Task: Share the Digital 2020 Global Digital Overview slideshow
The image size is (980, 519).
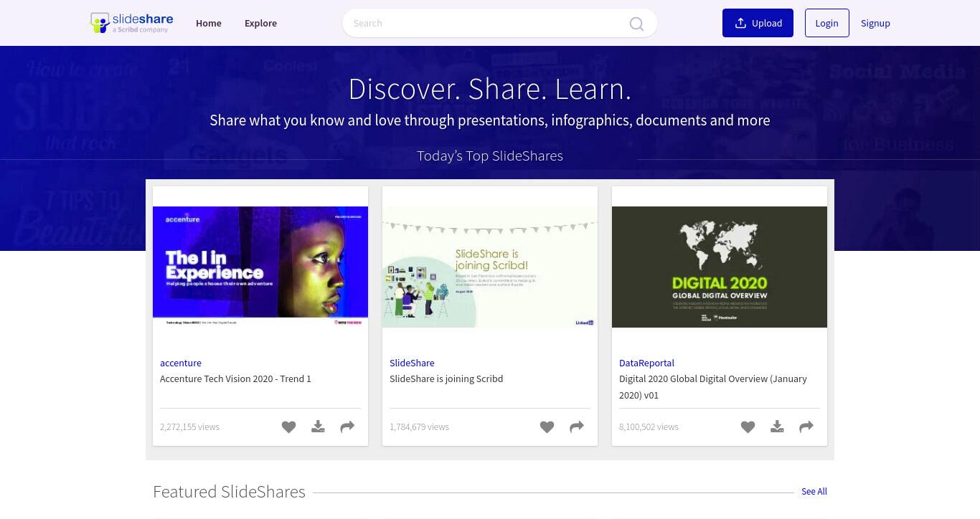Action: tap(806, 427)
